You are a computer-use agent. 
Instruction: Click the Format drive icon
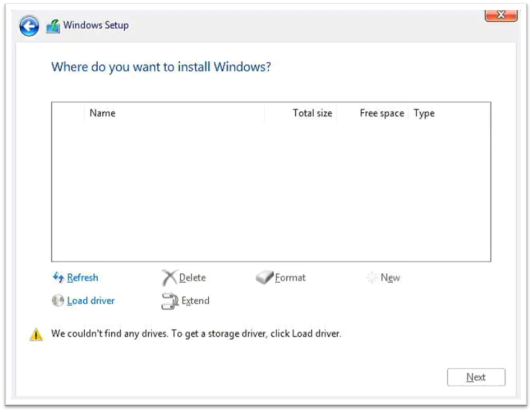coord(264,277)
